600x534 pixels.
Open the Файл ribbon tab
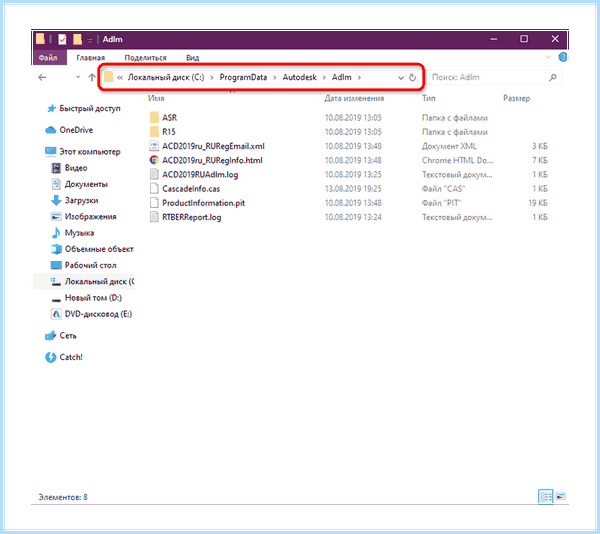pyautogui.click(x=48, y=57)
